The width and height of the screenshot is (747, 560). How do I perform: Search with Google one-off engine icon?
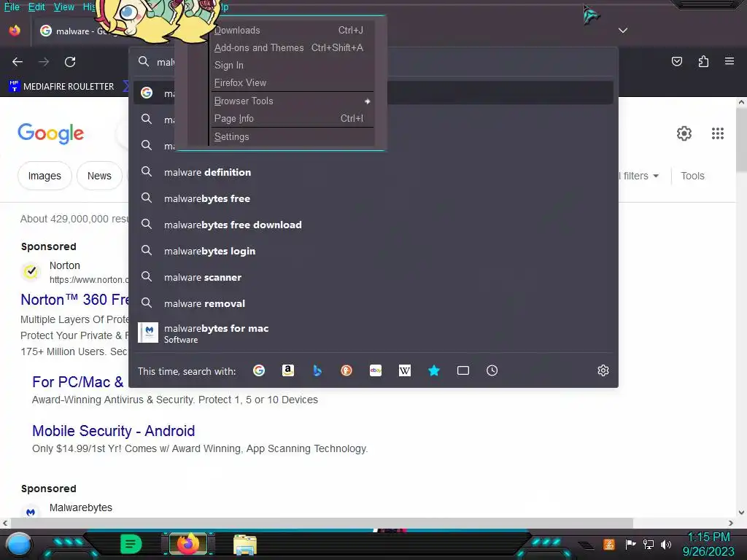(x=259, y=370)
